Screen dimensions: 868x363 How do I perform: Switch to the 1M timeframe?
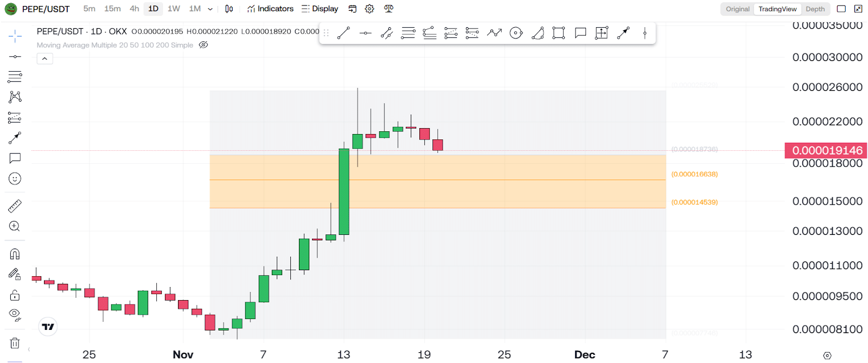click(x=195, y=9)
